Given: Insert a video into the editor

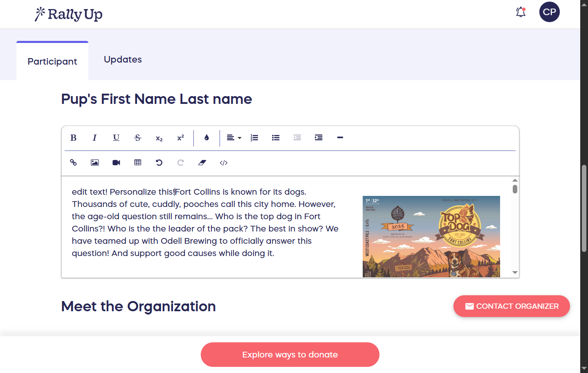Looking at the screenshot, I should click(x=116, y=163).
